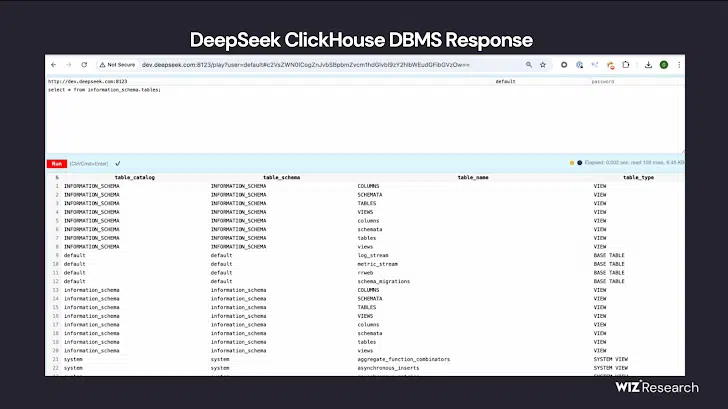This screenshot has height=409, width=728.
Task: Click 'SCHEMATA' table name in row 2
Action: pyautogui.click(x=370, y=195)
